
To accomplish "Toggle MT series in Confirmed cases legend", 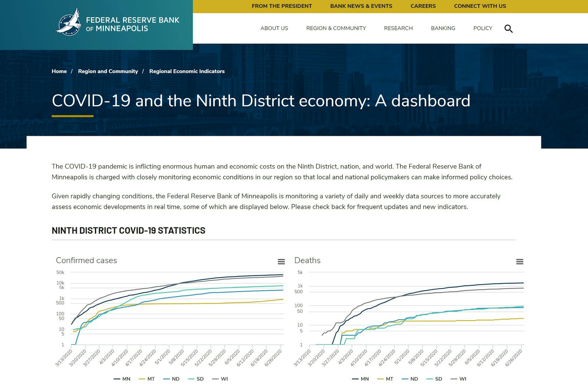I will pyautogui.click(x=147, y=379).
